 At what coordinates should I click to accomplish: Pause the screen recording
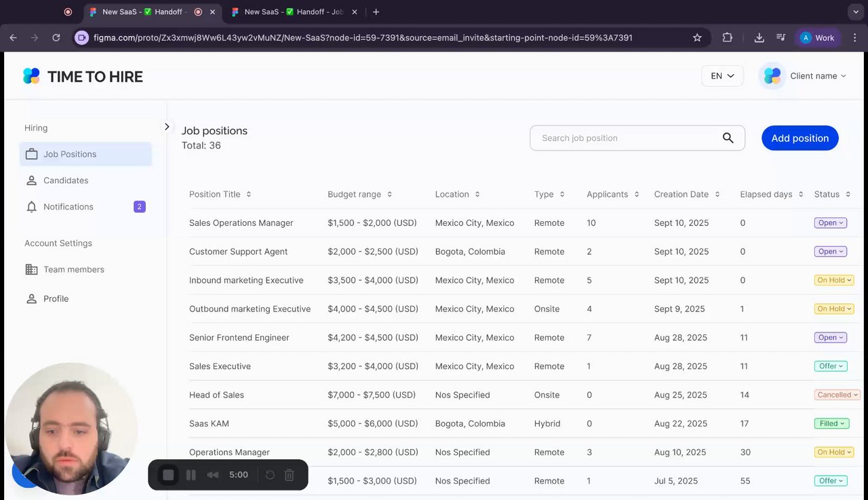click(x=191, y=475)
